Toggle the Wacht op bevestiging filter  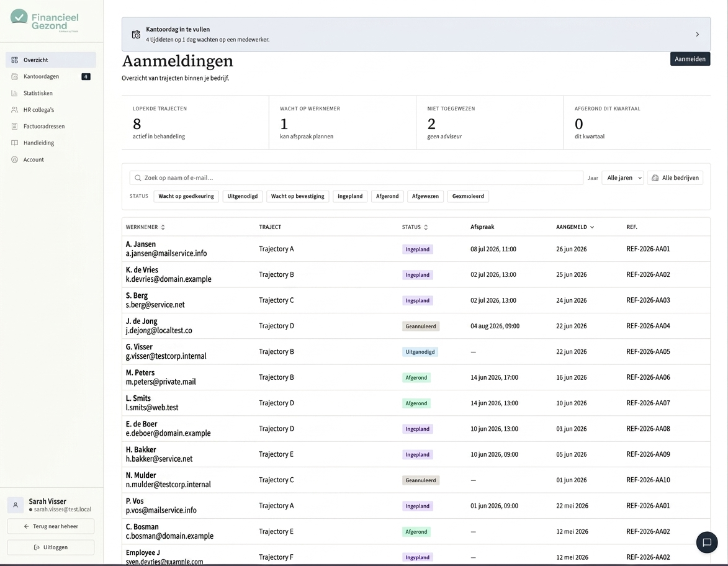point(298,196)
